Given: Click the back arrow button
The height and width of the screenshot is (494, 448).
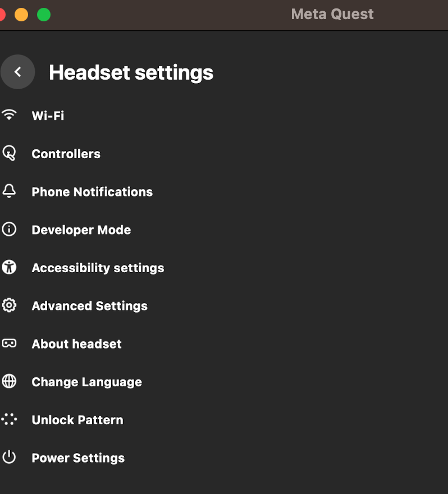Looking at the screenshot, I should [x=17, y=72].
